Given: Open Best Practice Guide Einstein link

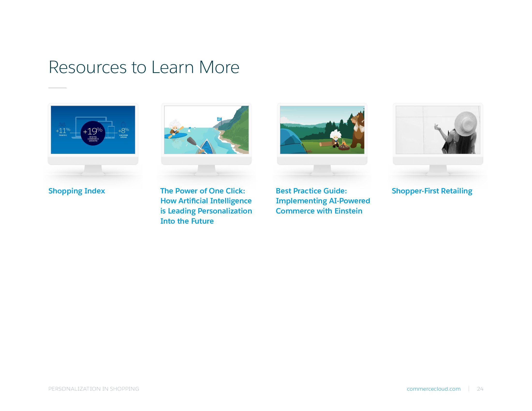Looking at the screenshot, I should (323, 201).
